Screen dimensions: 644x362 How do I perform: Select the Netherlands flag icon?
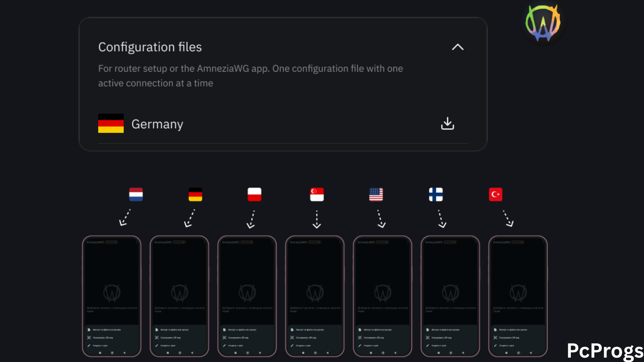point(136,194)
